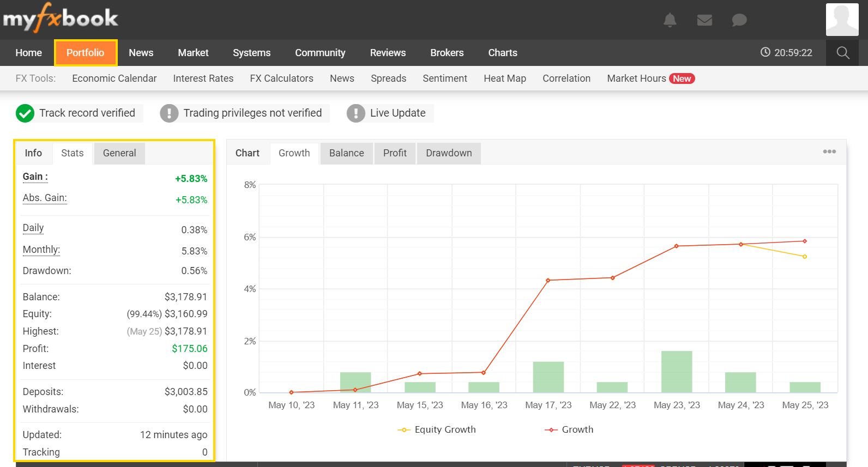Click the Live Update label
The height and width of the screenshot is (467, 868).
pos(398,113)
